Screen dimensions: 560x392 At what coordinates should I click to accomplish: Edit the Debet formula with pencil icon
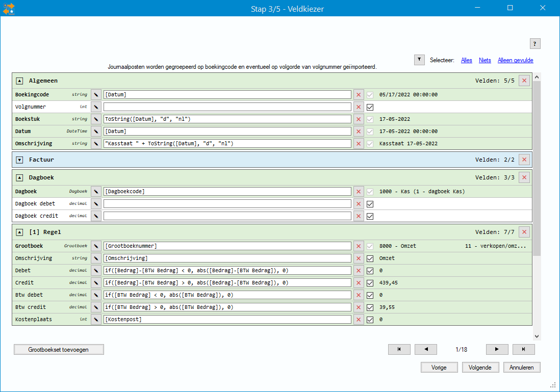tap(96, 271)
